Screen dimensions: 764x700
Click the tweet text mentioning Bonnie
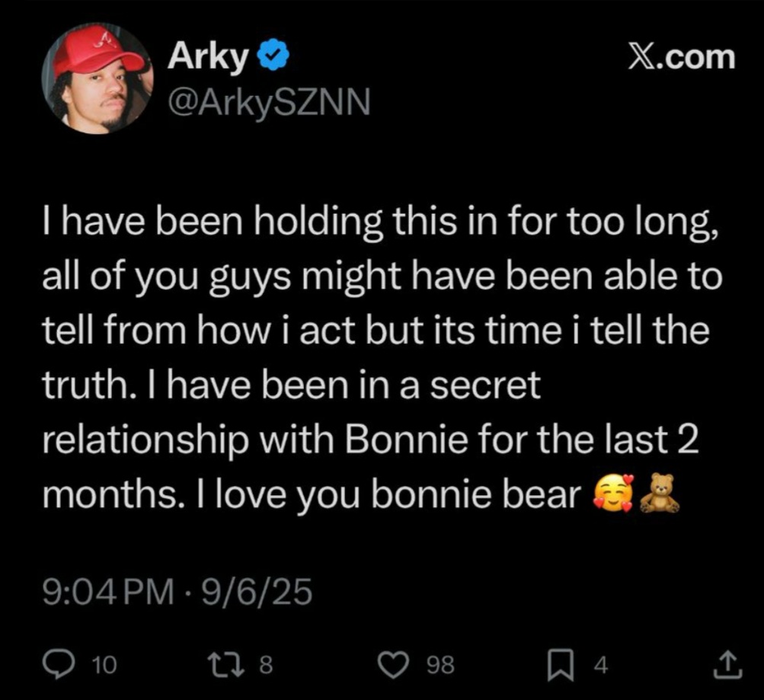click(382, 357)
